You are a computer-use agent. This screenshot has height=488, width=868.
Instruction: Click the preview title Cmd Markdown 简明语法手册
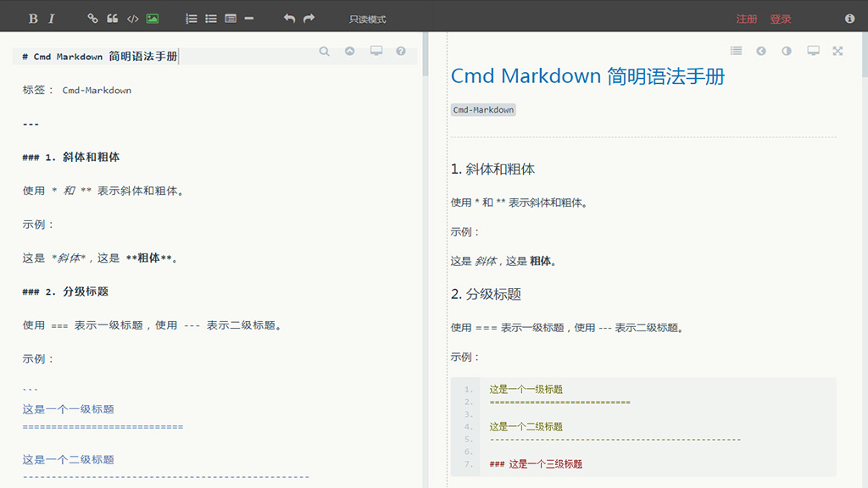[x=587, y=75]
